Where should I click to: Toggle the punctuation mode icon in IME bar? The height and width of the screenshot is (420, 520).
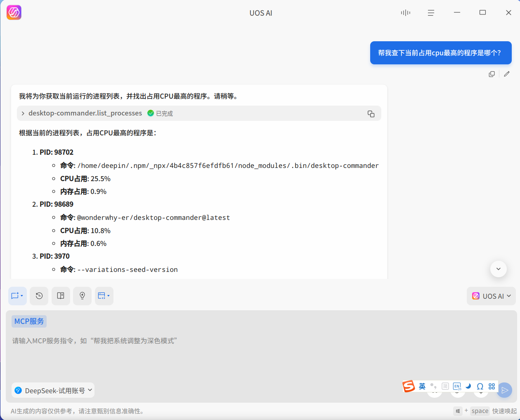[x=433, y=386]
